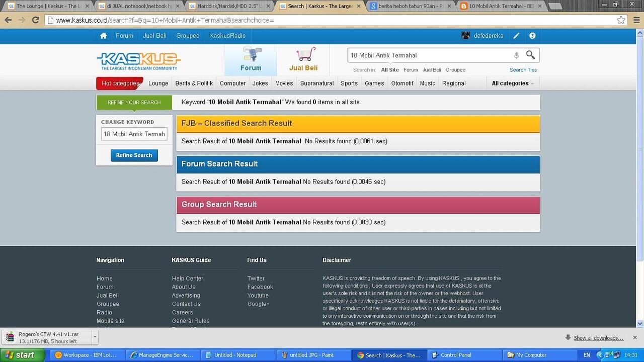Filter search in Jual Beli
This screenshot has height=362, width=644.
(x=432, y=70)
